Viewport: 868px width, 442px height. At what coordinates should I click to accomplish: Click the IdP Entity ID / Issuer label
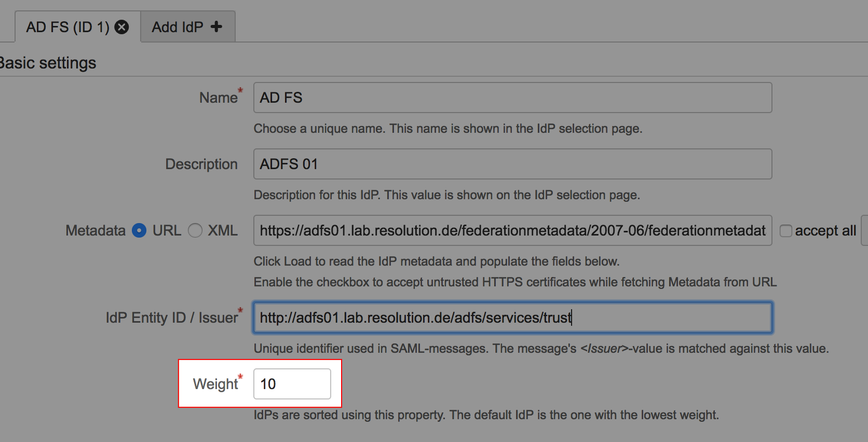tap(171, 317)
